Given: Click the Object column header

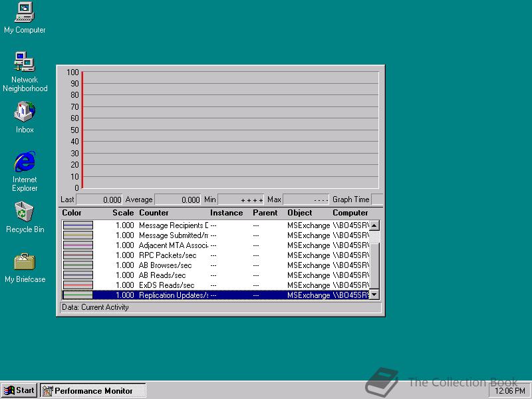Looking at the screenshot, I should point(300,213).
